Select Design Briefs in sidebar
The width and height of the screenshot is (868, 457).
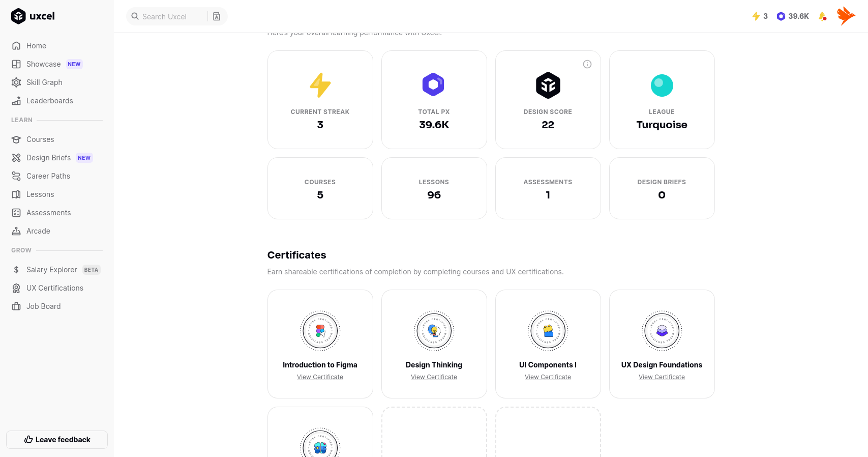point(48,158)
